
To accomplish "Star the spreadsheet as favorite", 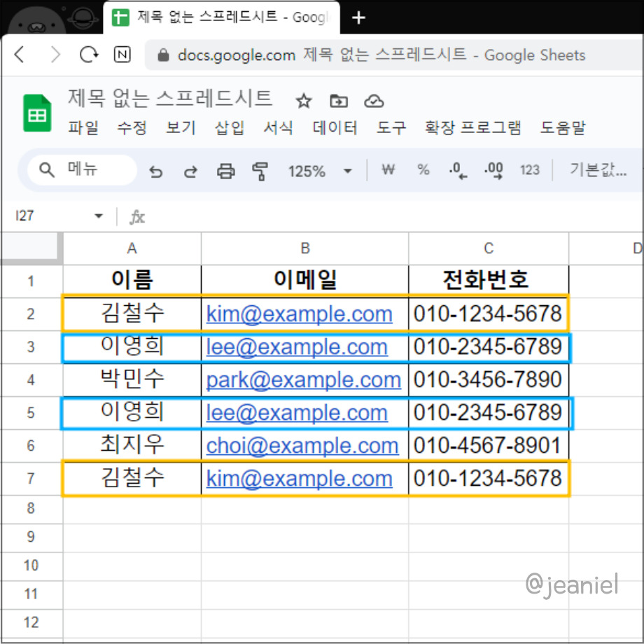I will point(303,101).
